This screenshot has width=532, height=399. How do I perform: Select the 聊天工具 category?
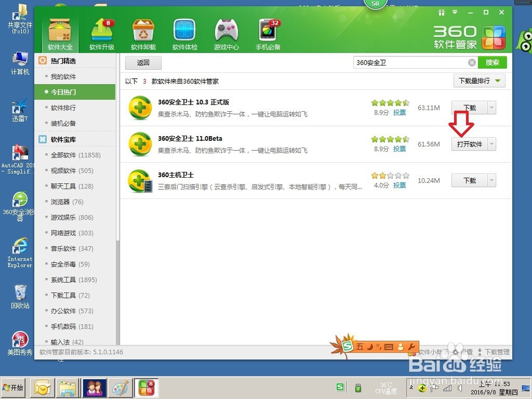63,186
